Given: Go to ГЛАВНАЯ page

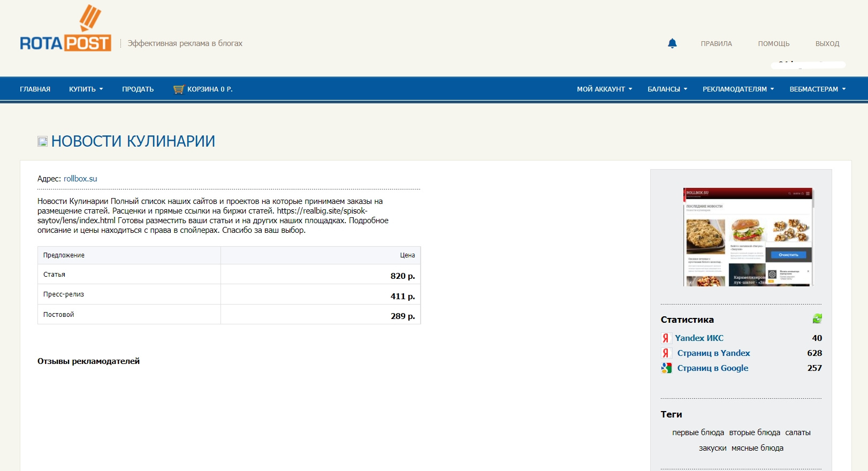Looking at the screenshot, I should pos(35,89).
